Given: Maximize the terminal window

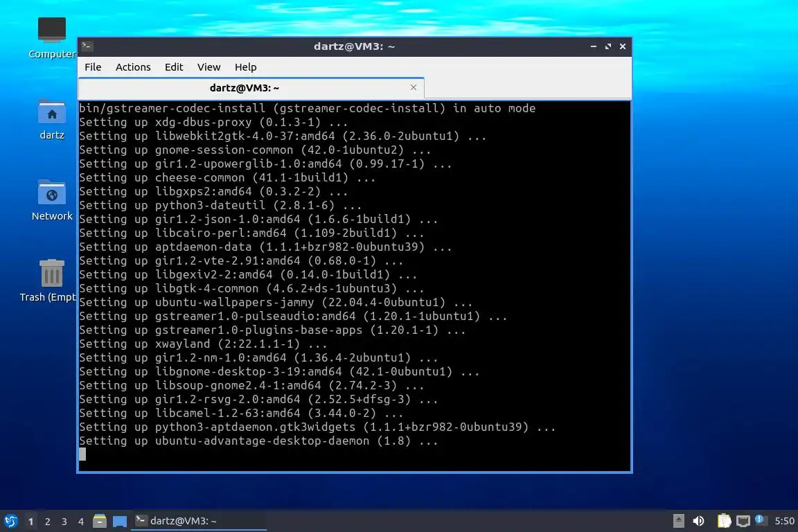Looking at the screenshot, I should tap(608, 46).
